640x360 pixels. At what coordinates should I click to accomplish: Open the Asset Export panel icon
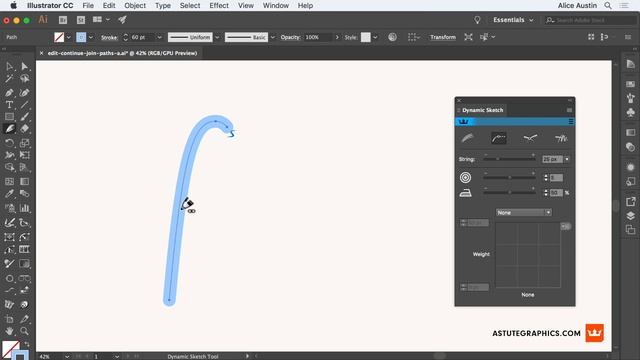coord(631,201)
